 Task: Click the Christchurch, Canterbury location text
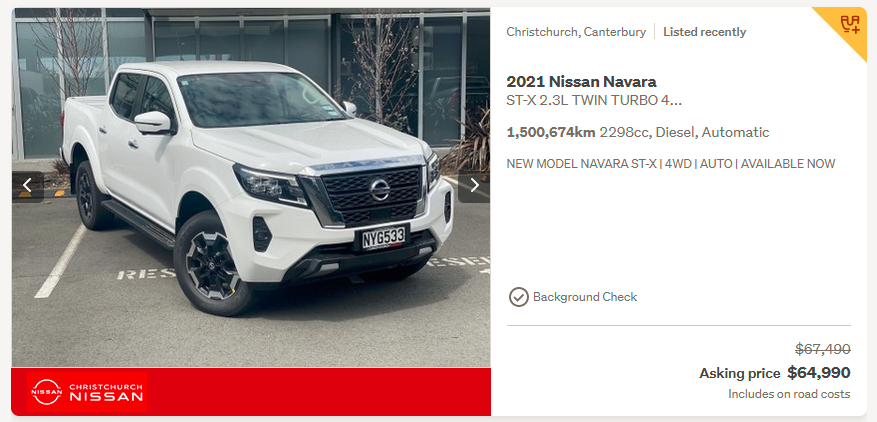(576, 32)
